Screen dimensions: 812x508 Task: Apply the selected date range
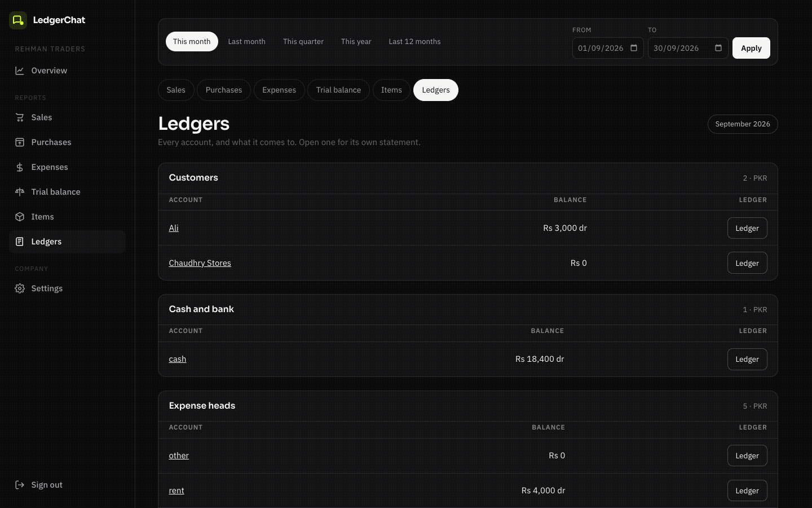pos(751,48)
